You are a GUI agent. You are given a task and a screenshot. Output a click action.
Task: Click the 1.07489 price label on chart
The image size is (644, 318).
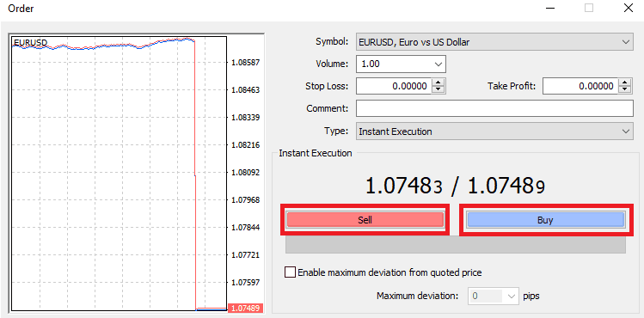click(x=244, y=309)
